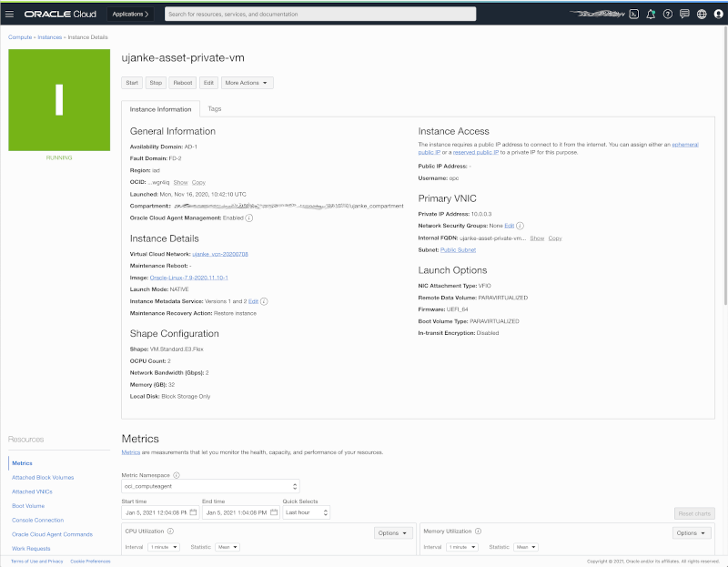728x567 pixels.
Task: Click the Stop instance button
Action: pyautogui.click(x=155, y=82)
